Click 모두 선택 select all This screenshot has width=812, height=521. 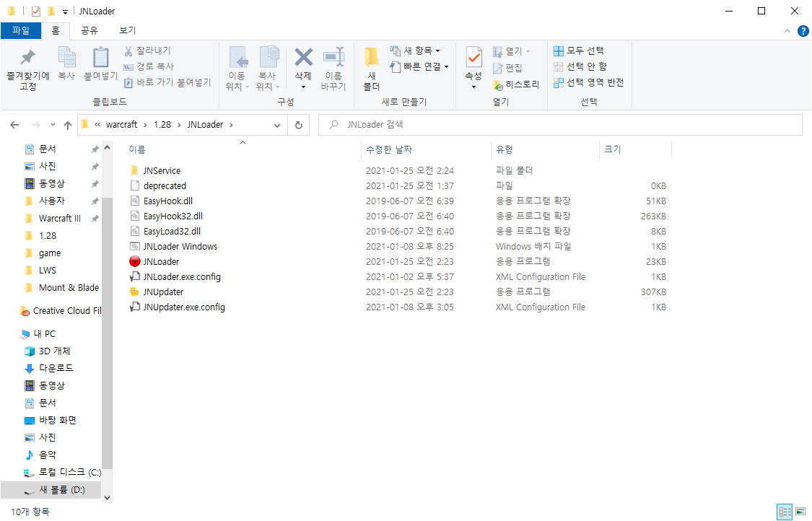coord(578,51)
